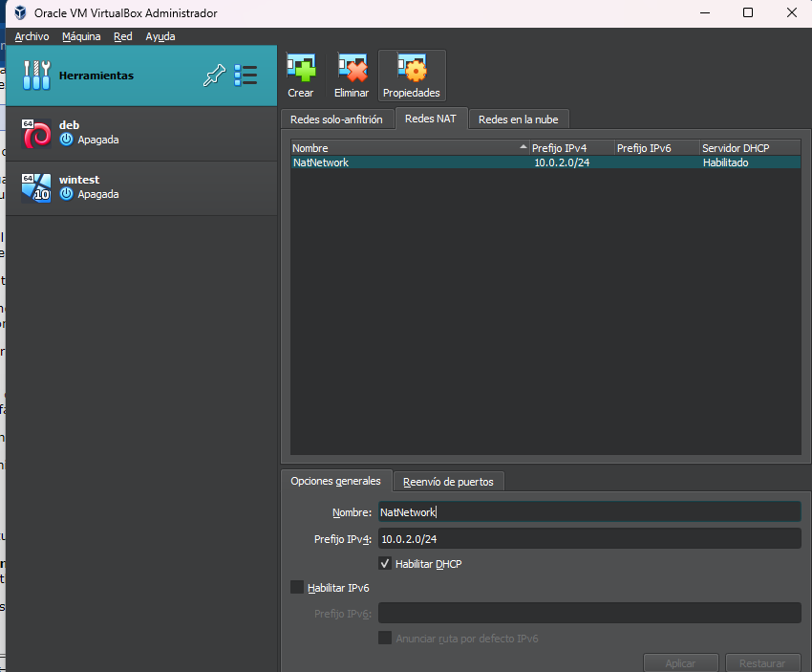The image size is (812, 672).
Task: Click the Crear network toolbar icon
Action: (301, 76)
